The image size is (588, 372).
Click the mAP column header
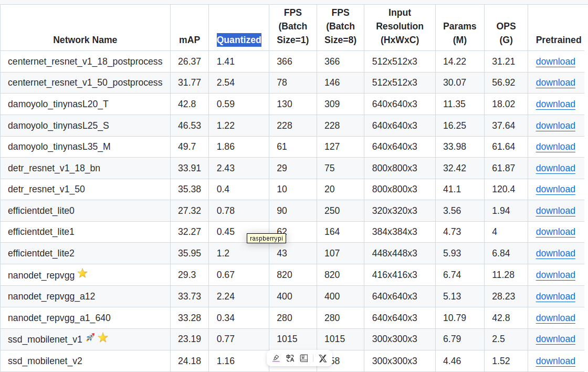point(189,40)
